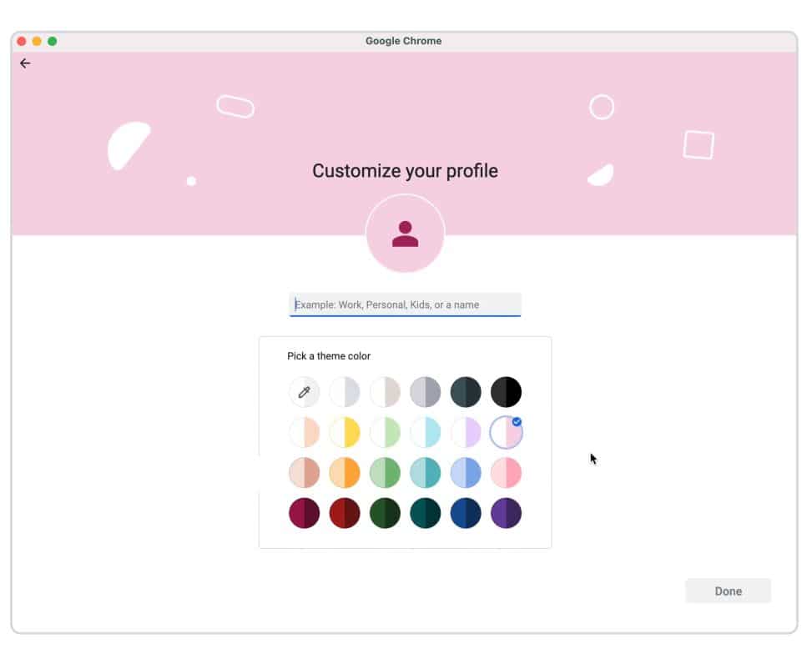Select the teal-aqua theme color

coord(425,473)
